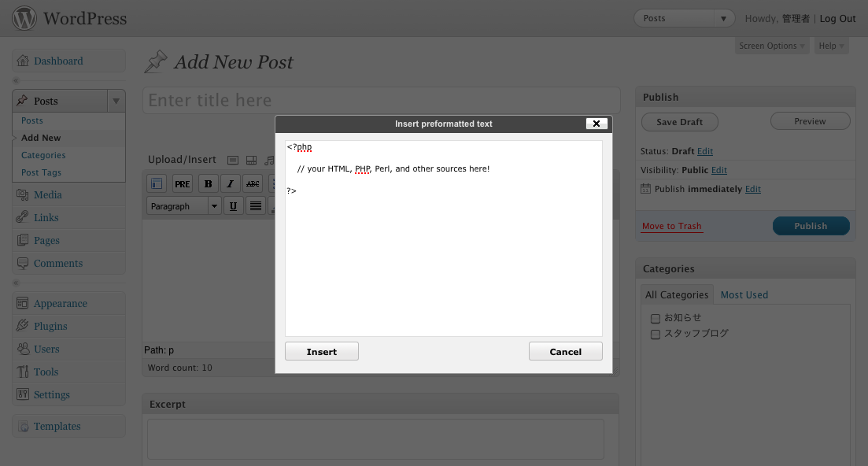Toggle Underline in the editor toolbar
The width and height of the screenshot is (868, 466).
click(x=233, y=206)
